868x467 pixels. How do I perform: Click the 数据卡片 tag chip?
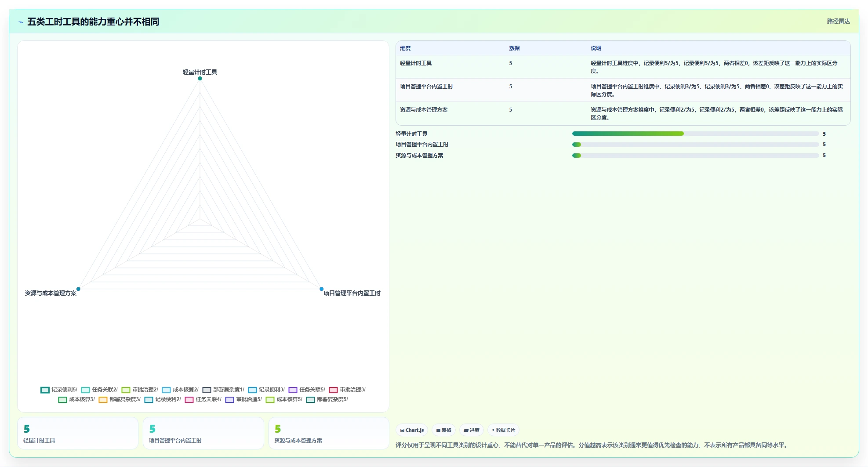pyautogui.click(x=503, y=430)
